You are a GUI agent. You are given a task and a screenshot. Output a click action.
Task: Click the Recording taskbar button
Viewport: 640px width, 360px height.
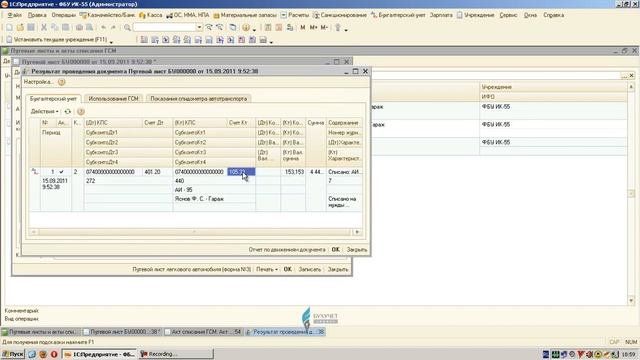176,354
